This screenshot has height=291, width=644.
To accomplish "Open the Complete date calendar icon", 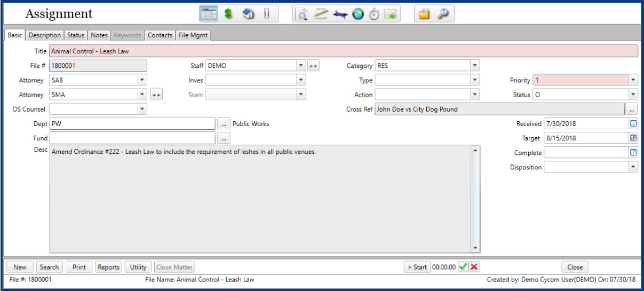I will click(633, 152).
